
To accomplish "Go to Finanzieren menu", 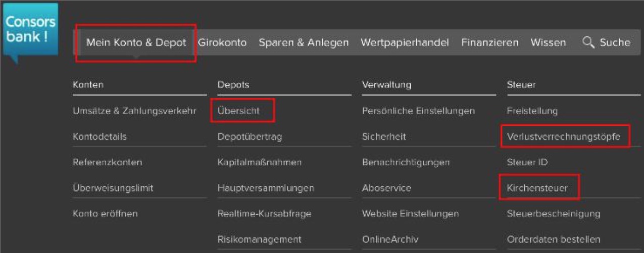I will pos(489,43).
